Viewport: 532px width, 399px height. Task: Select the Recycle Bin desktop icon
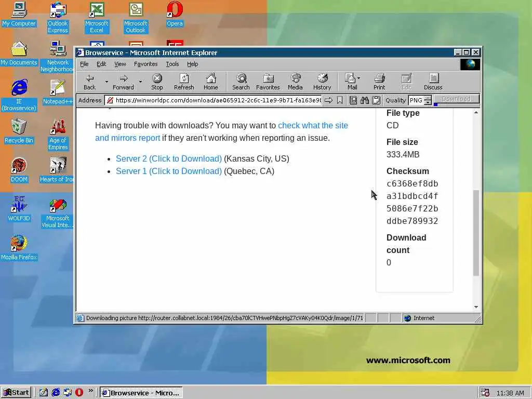19,131
